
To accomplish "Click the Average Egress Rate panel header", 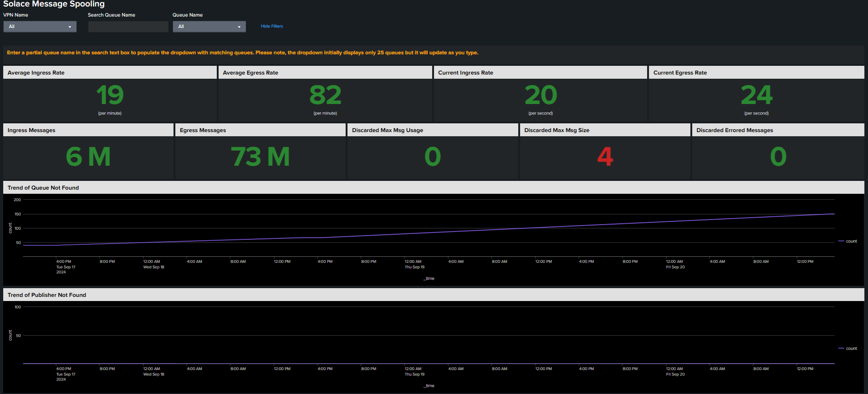I will click(x=325, y=73).
